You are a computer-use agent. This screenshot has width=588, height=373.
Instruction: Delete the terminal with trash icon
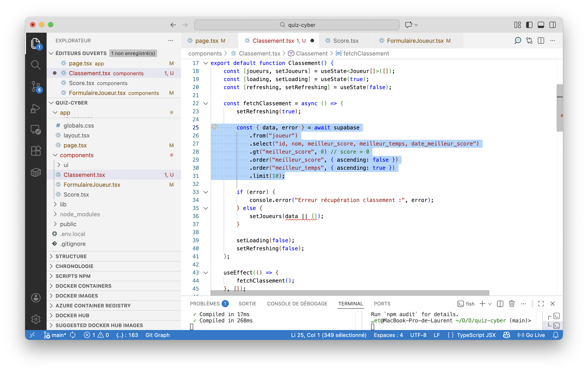coord(512,304)
